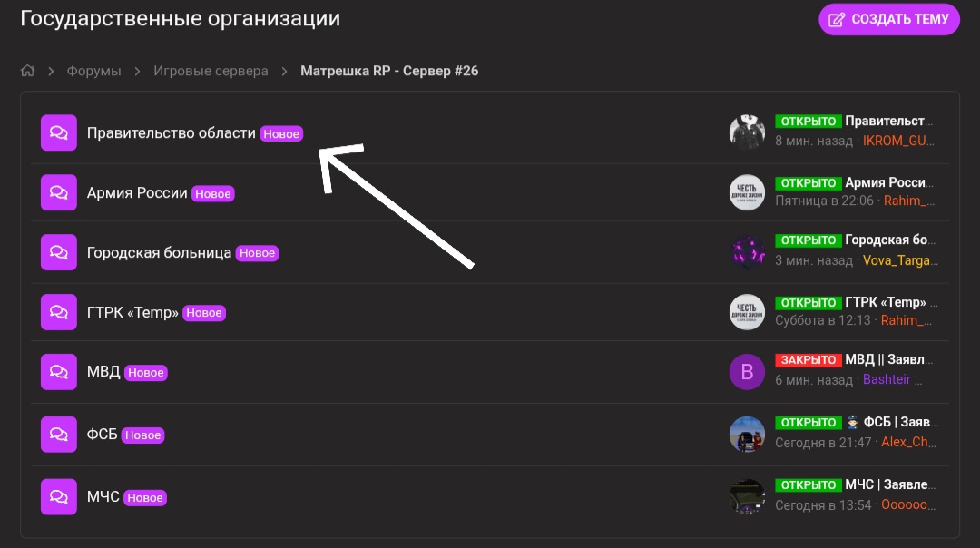Go to Игровые сервера breadcrumb
The image size is (980, 548).
point(211,71)
